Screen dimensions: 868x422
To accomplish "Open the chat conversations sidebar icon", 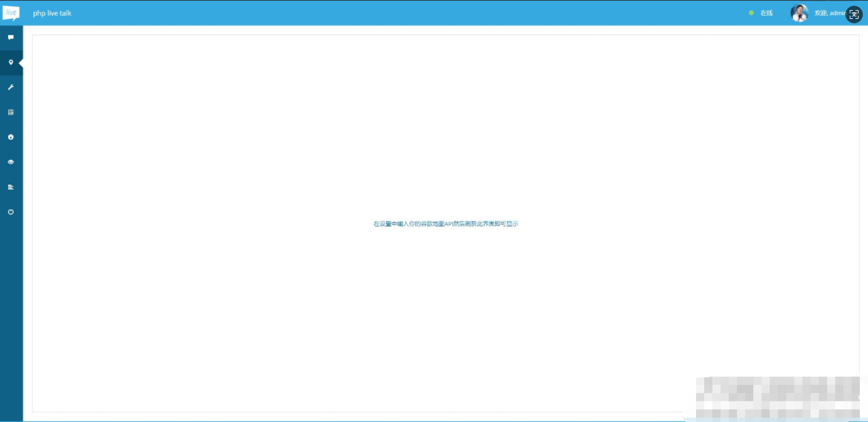I will (11, 38).
